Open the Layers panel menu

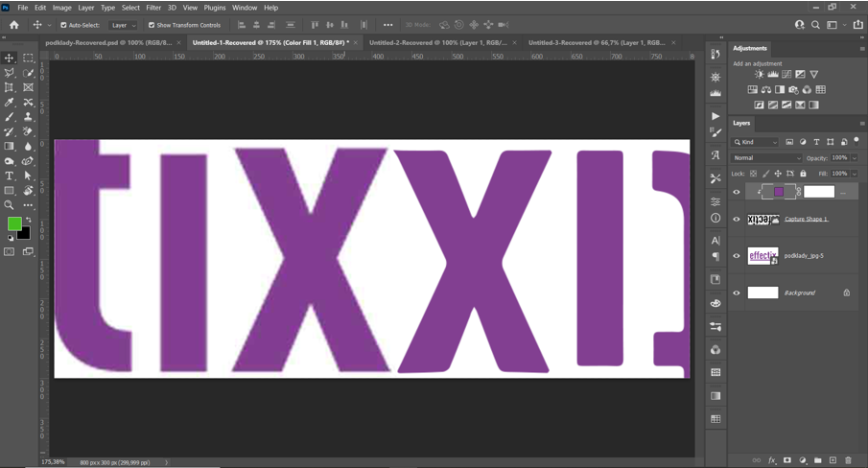[862, 124]
